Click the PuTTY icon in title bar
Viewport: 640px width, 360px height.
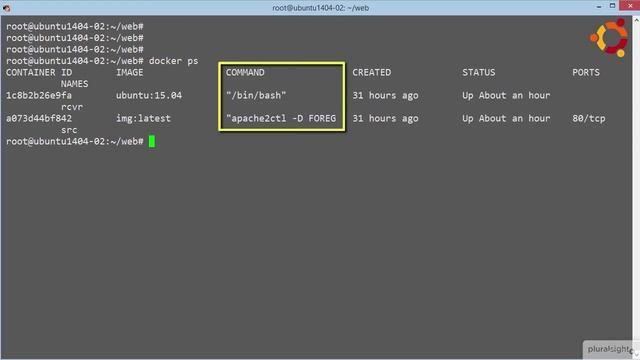7,8
